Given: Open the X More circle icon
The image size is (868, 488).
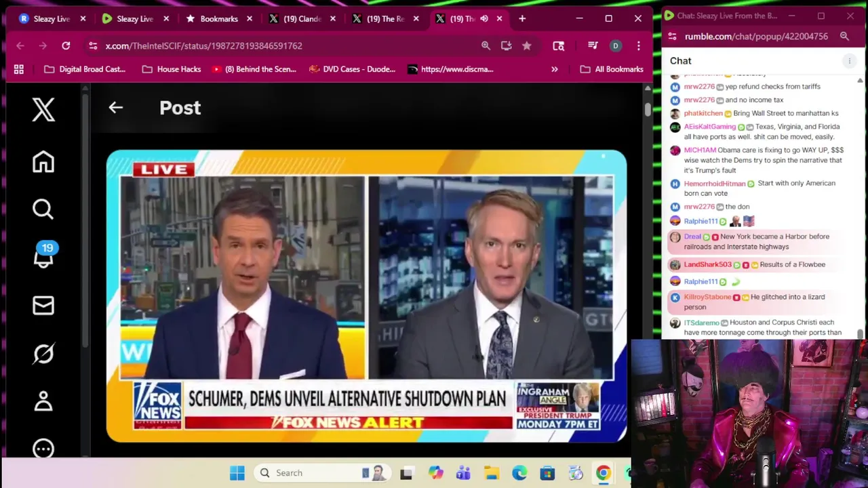Looking at the screenshot, I should pyautogui.click(x=43, y=449).
